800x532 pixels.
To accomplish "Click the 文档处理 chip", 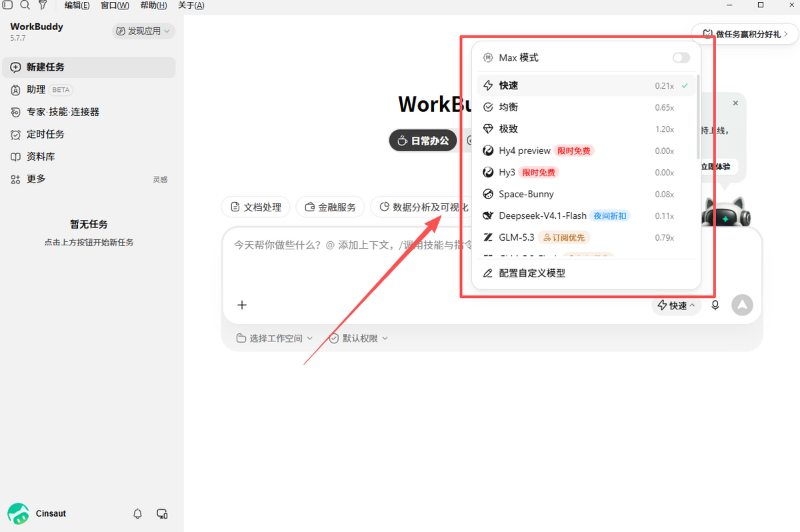I will [x=256, y=207].
